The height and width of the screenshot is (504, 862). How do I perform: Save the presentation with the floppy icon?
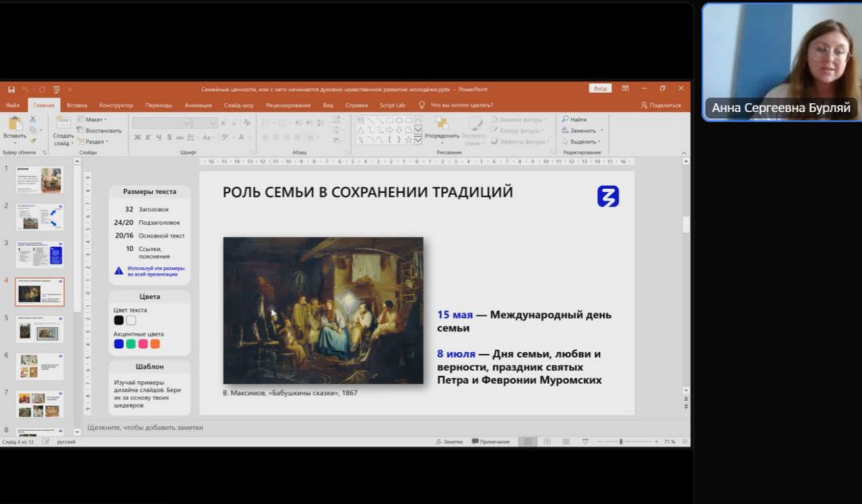(x=11, y=89)
